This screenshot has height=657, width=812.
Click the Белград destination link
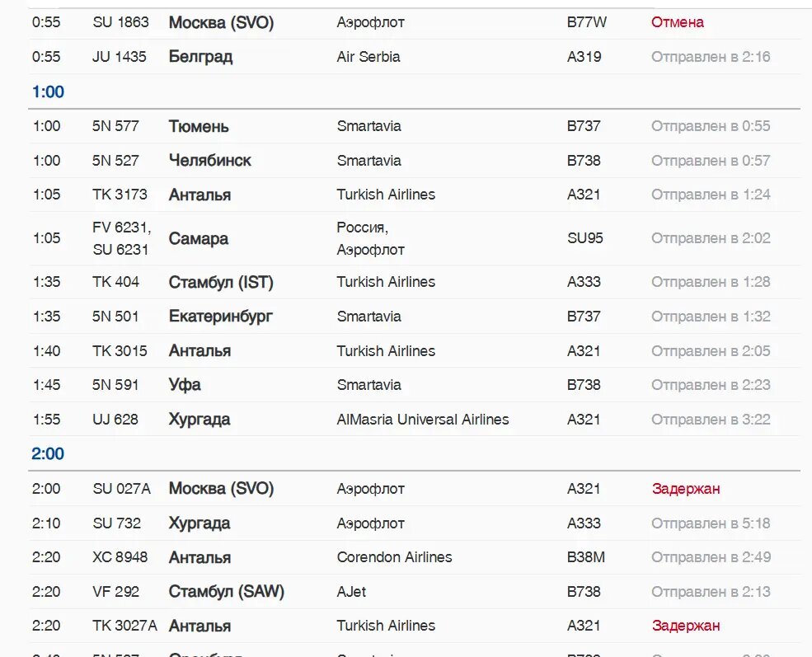[200, 57]
